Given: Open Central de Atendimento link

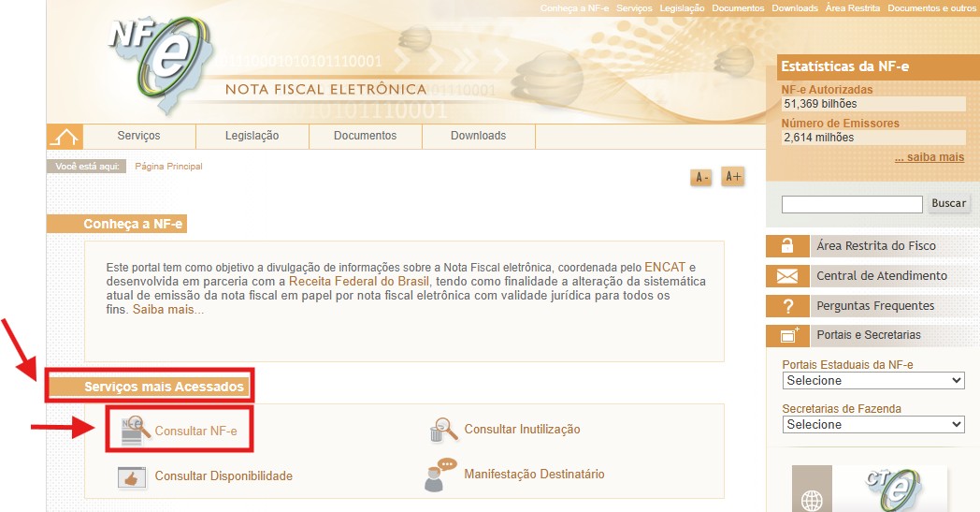Looking at the screenshot, I should click(882, 276).
